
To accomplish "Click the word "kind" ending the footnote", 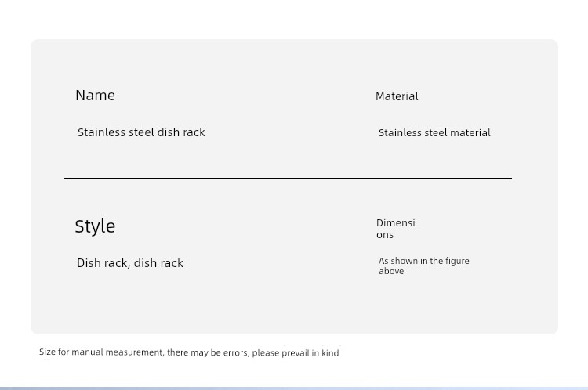I will tap(330, 353).
